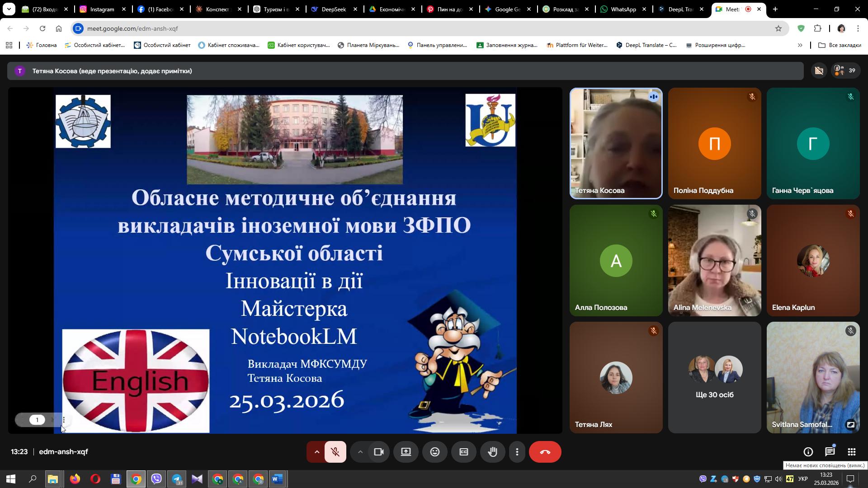Click the "Ще 30 осіб" participant tile
The height and width of the screenshot is (488, 868).
click(x=714, y=377)
